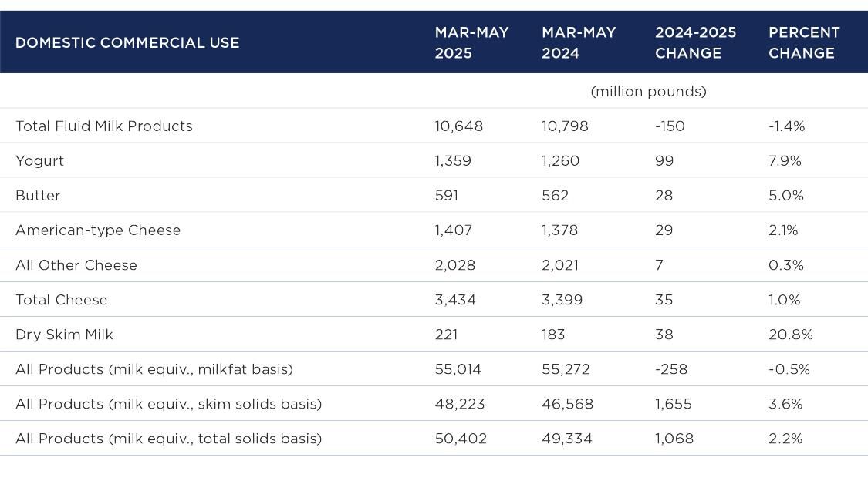Image resolution: width=868 pixels, height=481 pixels.
Task: Click the Yogurt row label
Action: tap(39, 161)
